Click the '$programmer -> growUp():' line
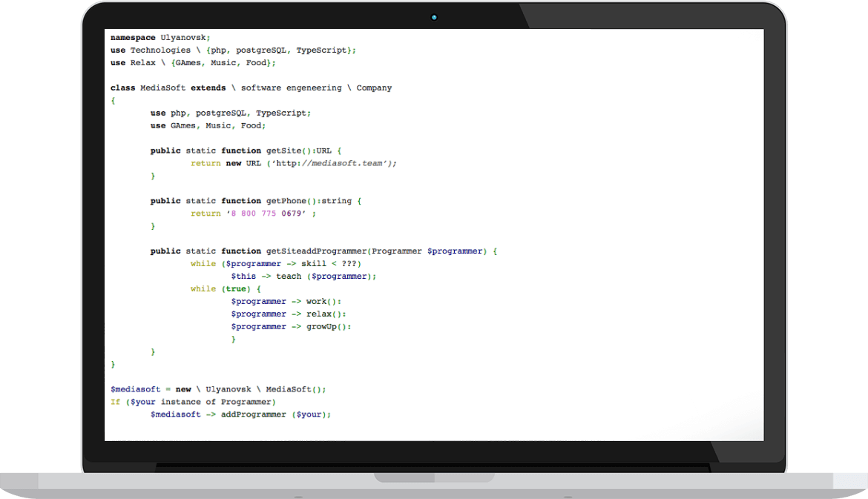The width and height of the screenshot is (868, 499). (291, 327)
